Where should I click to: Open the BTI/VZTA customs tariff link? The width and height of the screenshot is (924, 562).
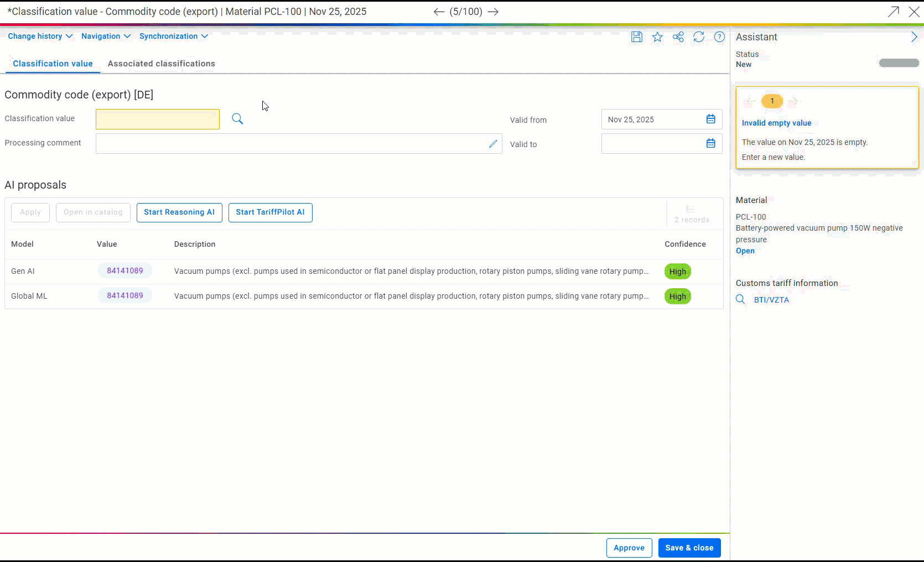771,300
